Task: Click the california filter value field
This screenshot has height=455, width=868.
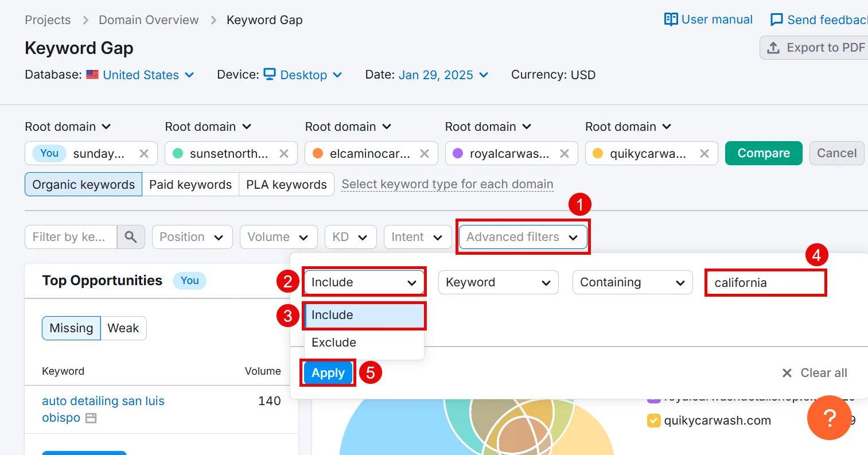Action: pyautogui.click(x=766, y=282)
